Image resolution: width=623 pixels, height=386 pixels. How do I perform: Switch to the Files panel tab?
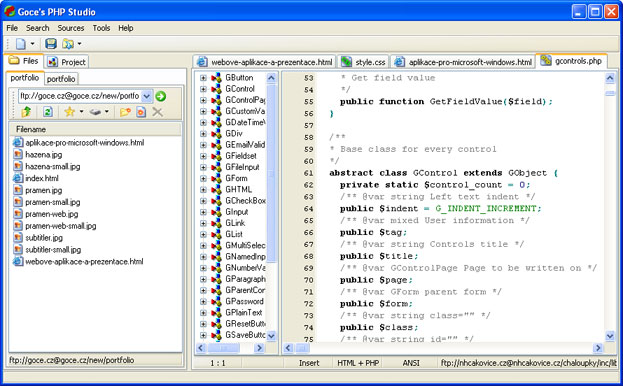click(23, 61)
